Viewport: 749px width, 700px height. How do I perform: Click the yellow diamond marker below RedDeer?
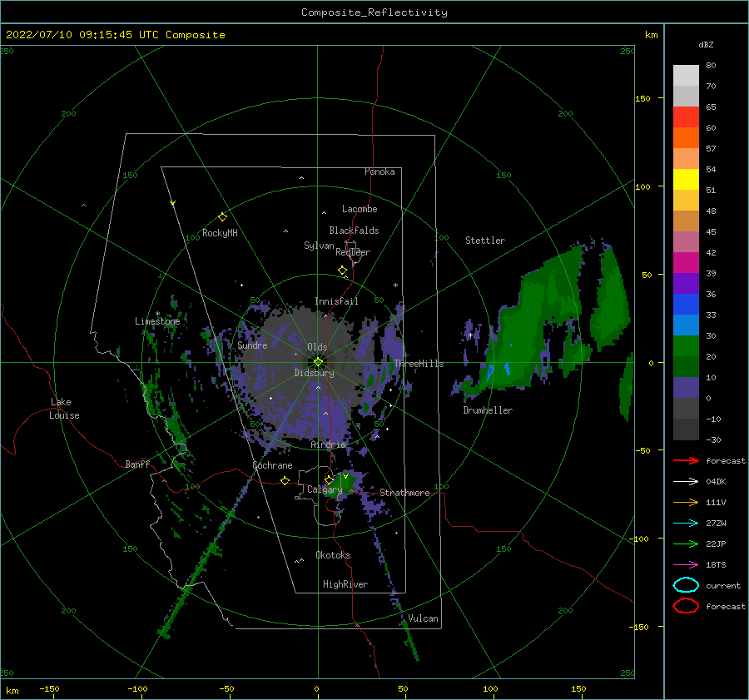point(342,271)
